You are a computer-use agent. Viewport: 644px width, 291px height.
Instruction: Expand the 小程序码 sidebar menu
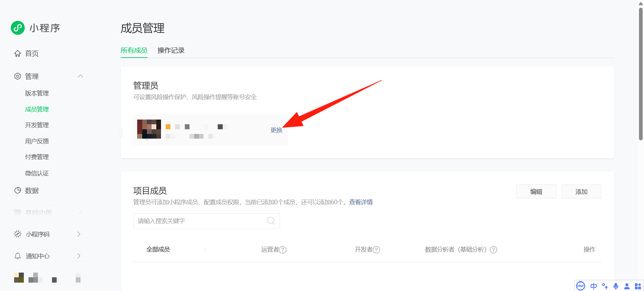coord(79,234)
